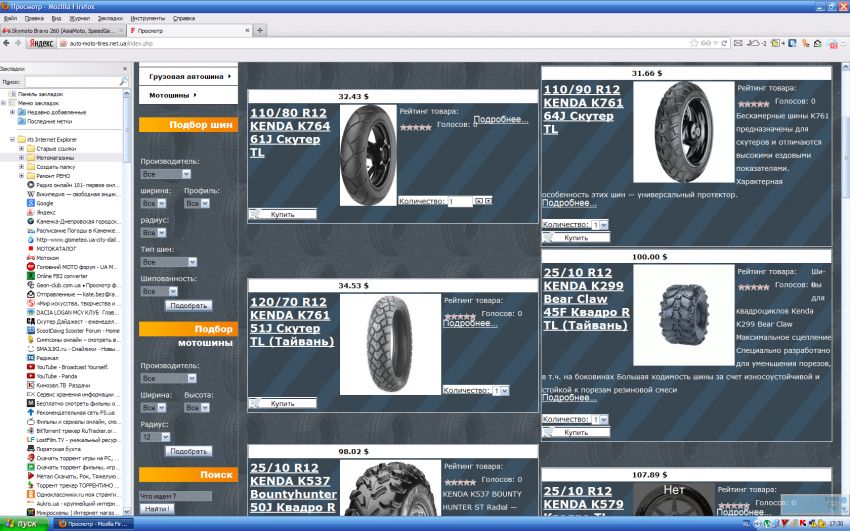Click the 120/70 R12 KENDA K761 tire image
The image size is (850, 531).
(x=390, y=344)
